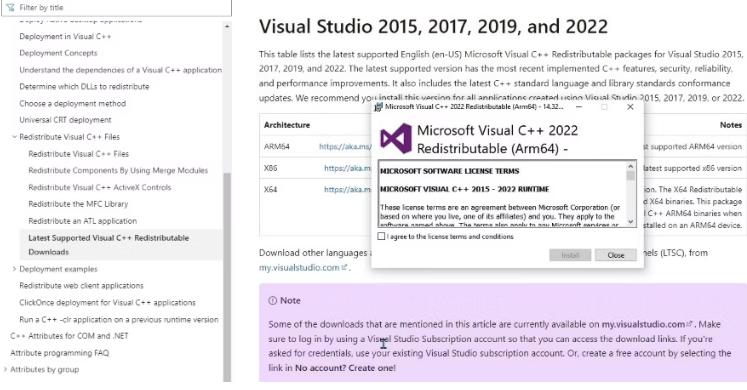Open my.visualstudio.com link inside the Note box
The image size is (747, 390).
point(646,324)
